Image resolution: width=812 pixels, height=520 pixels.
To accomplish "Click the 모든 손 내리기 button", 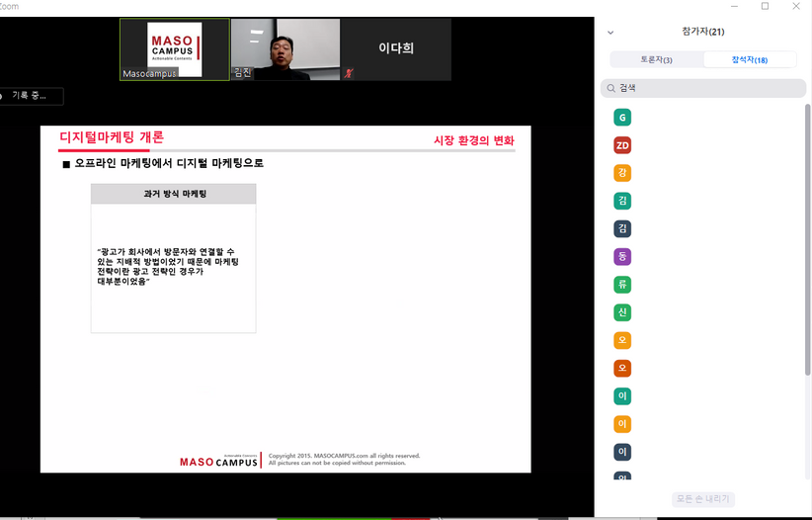I will click(x=702, y=499).
